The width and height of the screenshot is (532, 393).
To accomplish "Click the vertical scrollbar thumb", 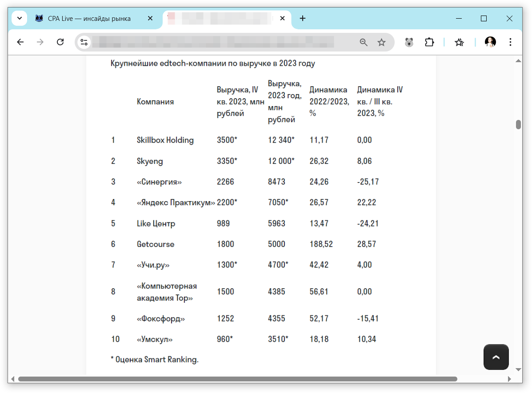I will (x=518, y=124).
